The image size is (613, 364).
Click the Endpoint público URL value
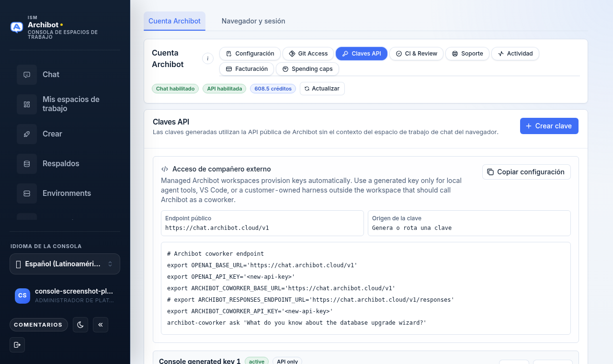(217, 228)
